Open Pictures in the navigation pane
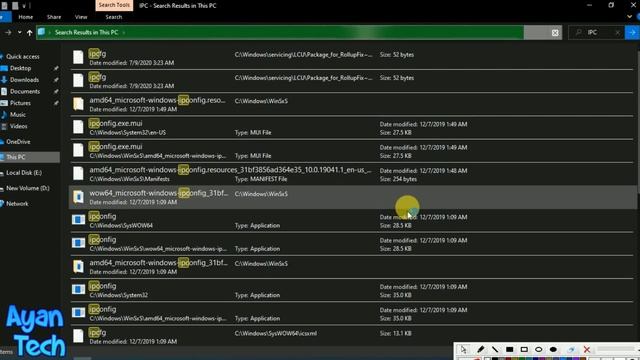 (x=20, y=103)
